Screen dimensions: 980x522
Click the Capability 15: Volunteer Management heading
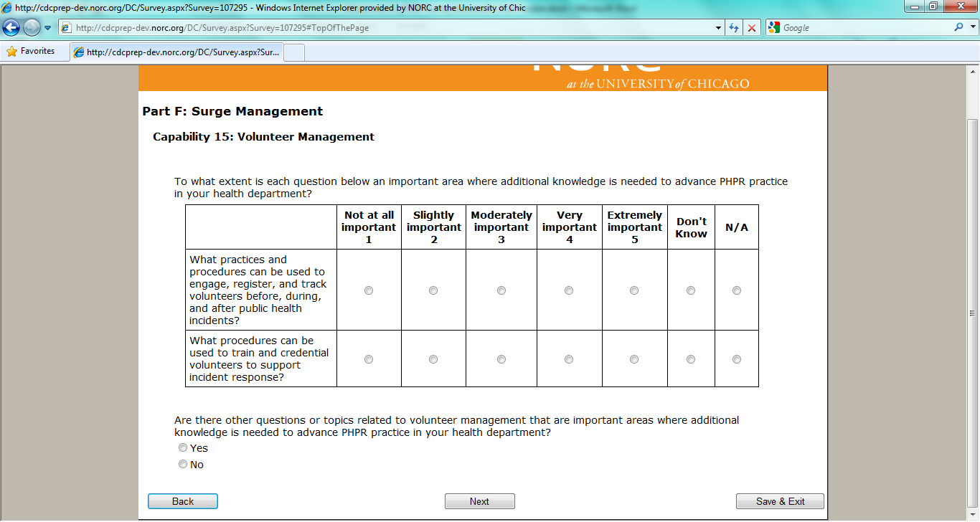point(263,136)
